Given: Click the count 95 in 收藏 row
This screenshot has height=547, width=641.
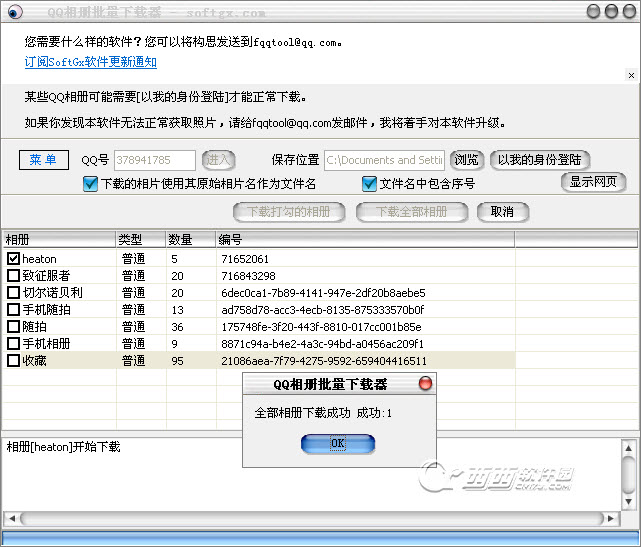Looking at the screenshot, I should (x=177, y=361).
